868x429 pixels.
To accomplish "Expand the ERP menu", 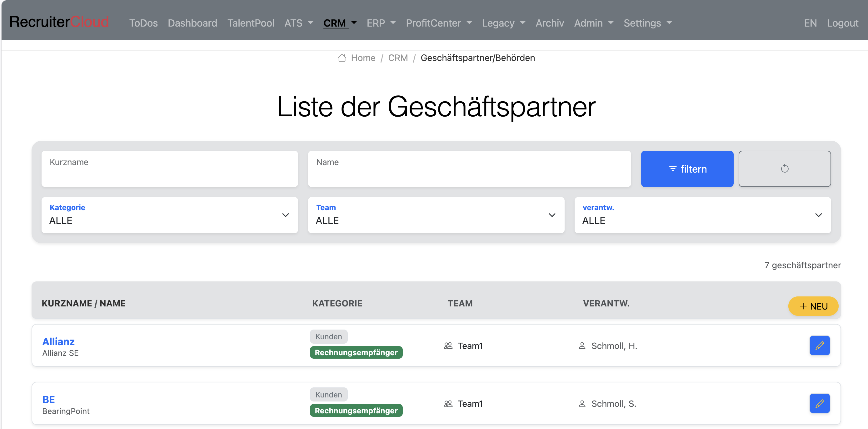I will point(381,23).
